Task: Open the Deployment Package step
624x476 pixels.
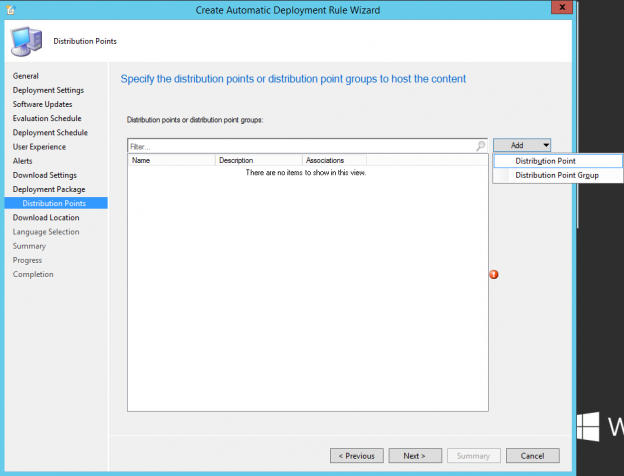Action: click(x=49, y=189)
